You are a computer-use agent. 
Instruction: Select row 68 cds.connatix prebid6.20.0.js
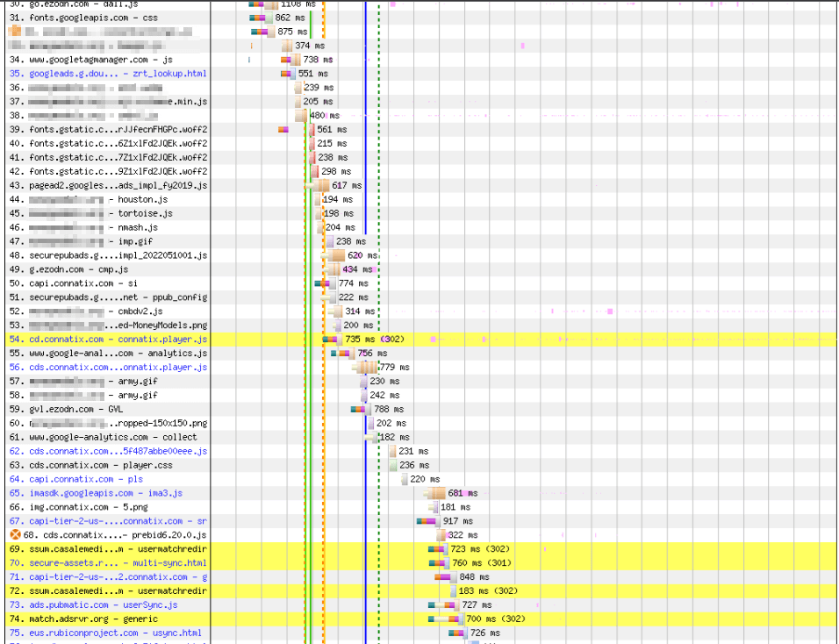click(x=114, y=535)
